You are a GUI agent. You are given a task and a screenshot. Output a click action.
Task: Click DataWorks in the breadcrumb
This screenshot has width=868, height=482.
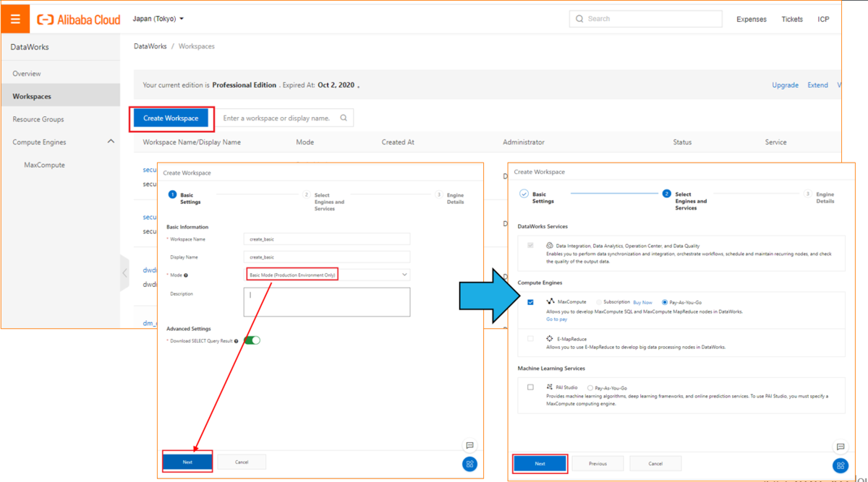pos(150,46)
